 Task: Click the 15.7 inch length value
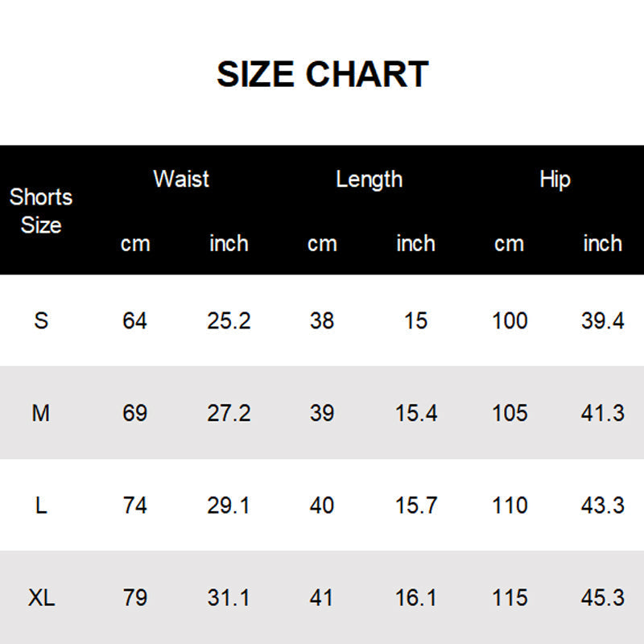coord(416,506)
